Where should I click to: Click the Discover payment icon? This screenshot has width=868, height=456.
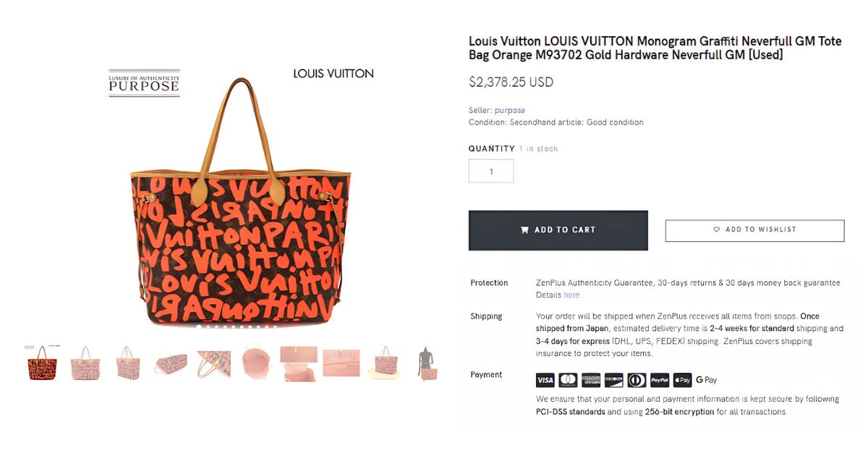coord(613,380)
